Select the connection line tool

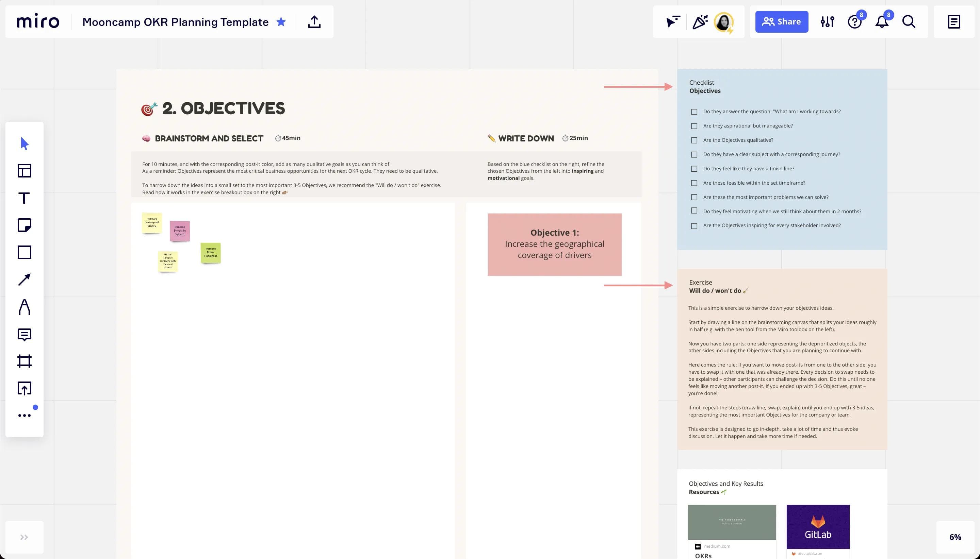[24, 279]
